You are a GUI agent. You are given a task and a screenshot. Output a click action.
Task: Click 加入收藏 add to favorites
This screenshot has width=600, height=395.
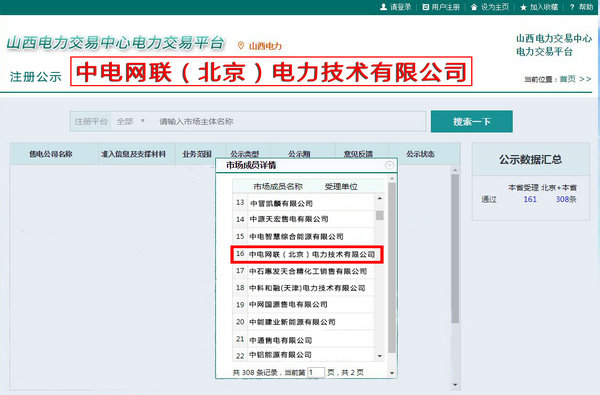click(544, 7)
